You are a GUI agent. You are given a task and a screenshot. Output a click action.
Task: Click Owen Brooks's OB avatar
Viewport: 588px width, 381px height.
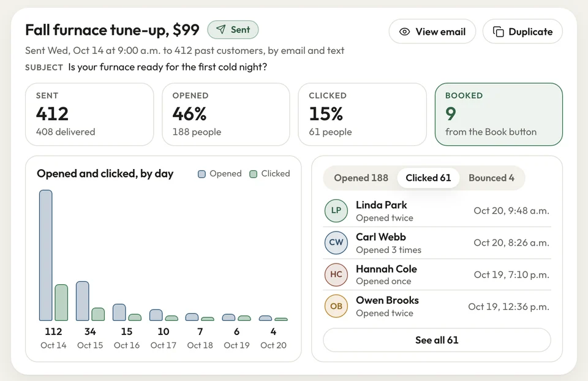[336, 306]
